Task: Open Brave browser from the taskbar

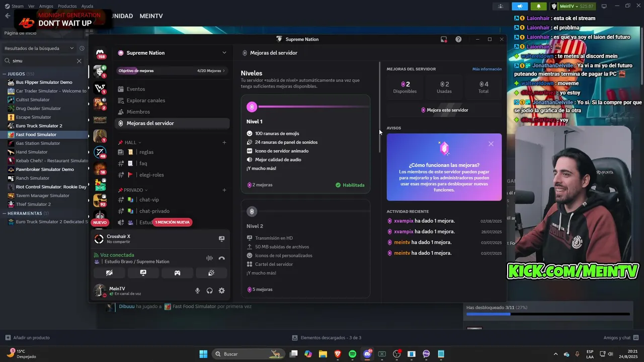Action: pos(338,354)
